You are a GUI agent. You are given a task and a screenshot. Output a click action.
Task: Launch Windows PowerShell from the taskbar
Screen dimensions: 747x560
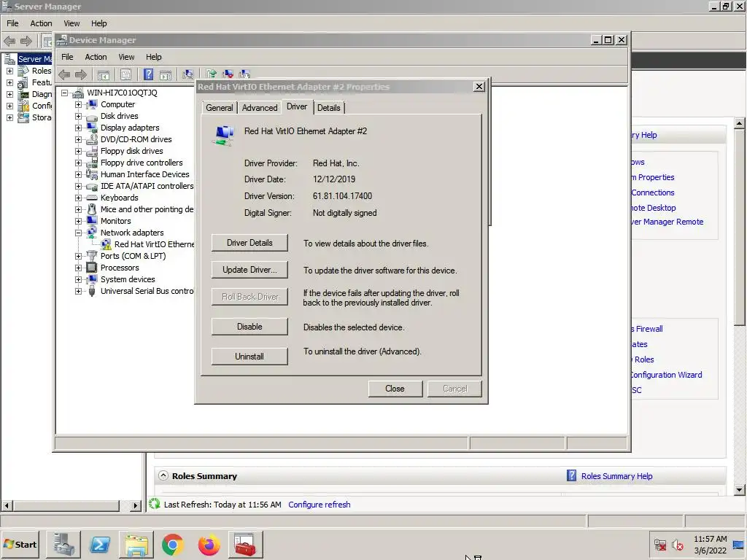pos(100,544)
